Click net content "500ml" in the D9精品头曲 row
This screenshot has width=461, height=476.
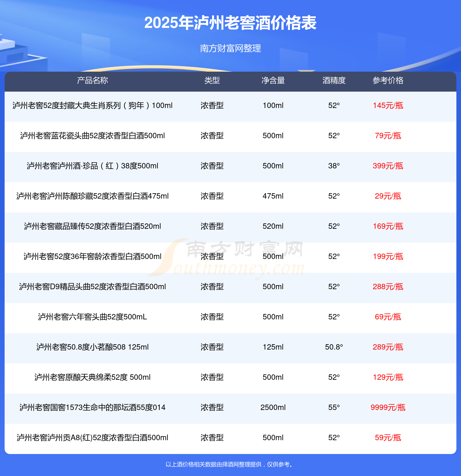tap(273, 287)
